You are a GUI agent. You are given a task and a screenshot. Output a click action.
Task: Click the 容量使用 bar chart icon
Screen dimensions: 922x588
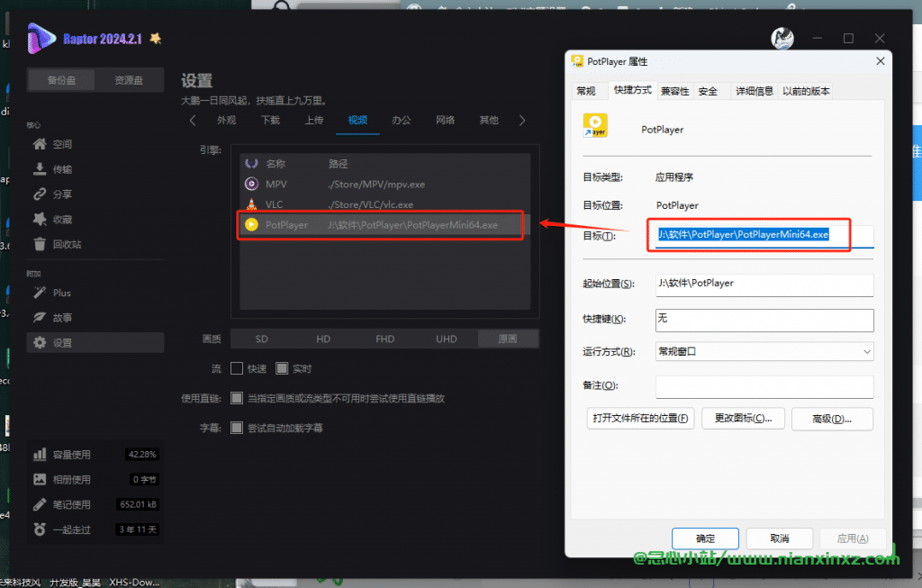(40, 455)
